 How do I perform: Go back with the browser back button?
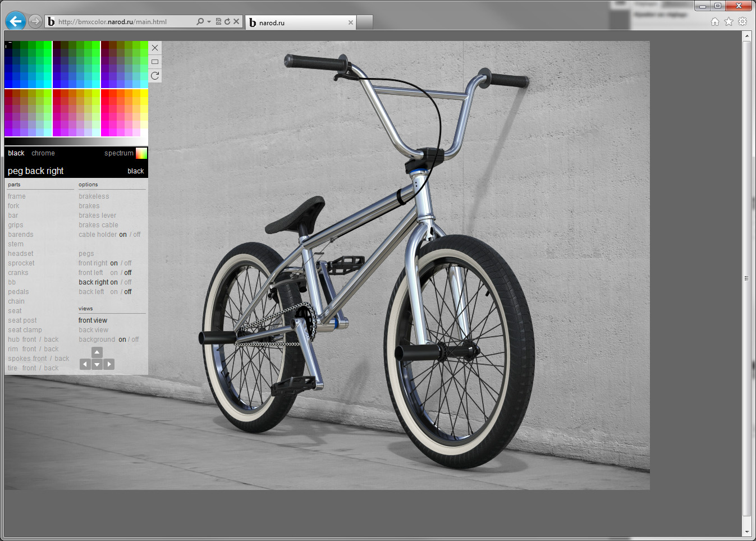(16, 21)
